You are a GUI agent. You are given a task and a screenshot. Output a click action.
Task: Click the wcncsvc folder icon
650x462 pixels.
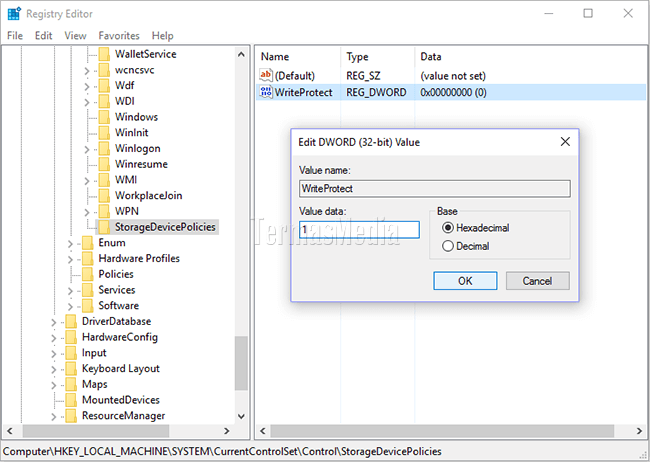point(104,70)
